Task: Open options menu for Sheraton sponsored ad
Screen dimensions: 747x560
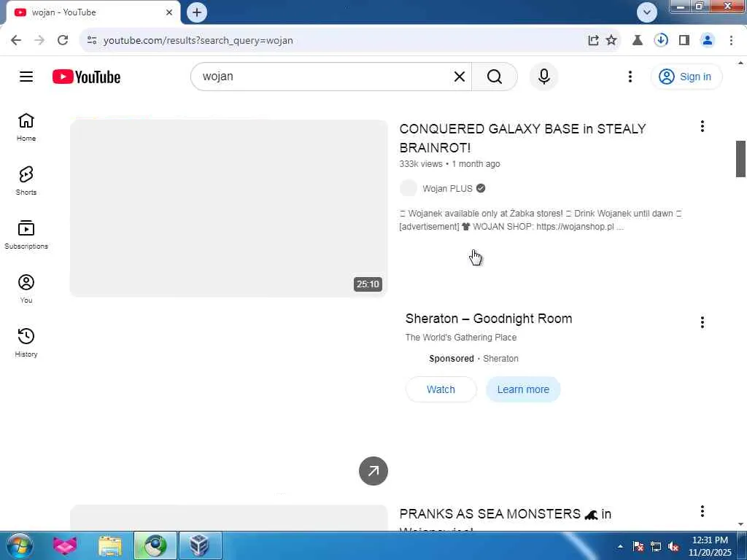Action: click(703, 322)
